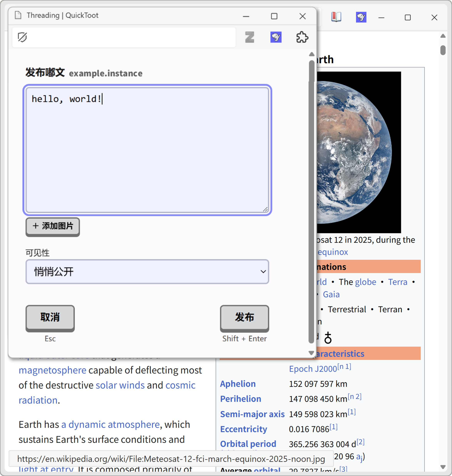Click inside the hello world text area
The image size is (452, 476).
(147, 149)
